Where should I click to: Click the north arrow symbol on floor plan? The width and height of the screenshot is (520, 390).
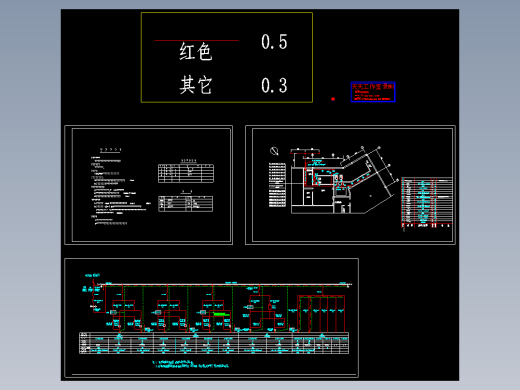tap(274, 151)
